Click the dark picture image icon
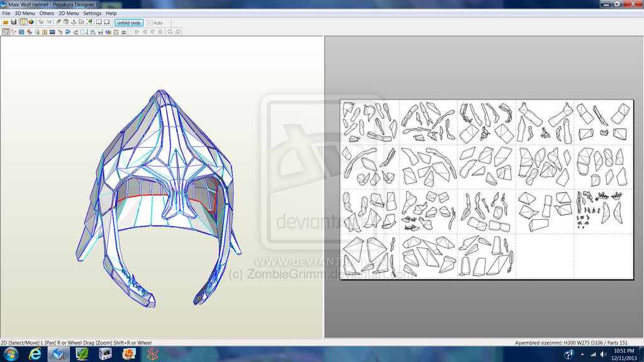Viewport: 644px width, 362px height. tap(52, 31)
